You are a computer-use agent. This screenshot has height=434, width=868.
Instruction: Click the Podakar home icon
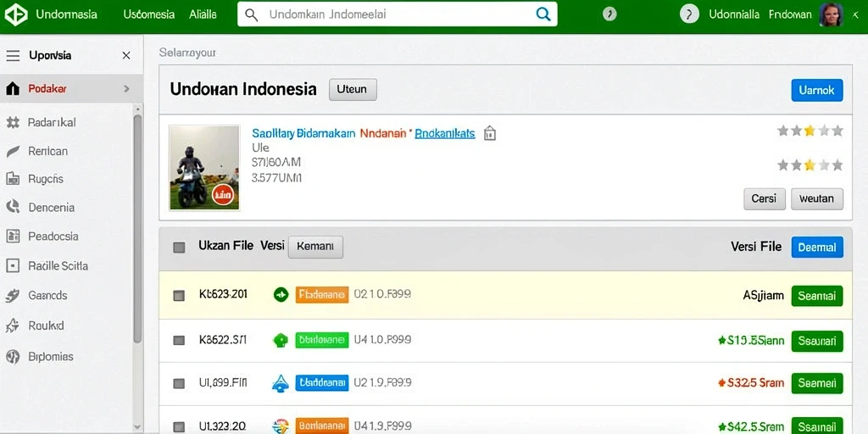coord(12,88)
